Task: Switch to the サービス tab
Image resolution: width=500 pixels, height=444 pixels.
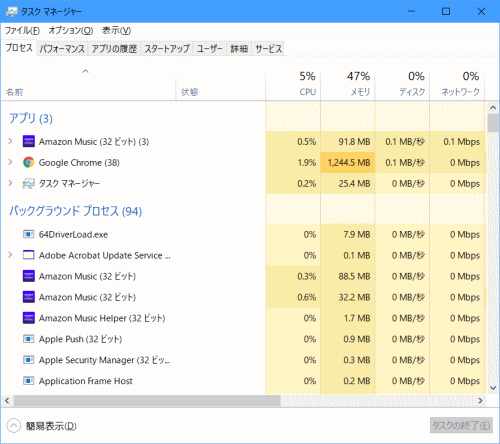Action: (x=269, y=49)
